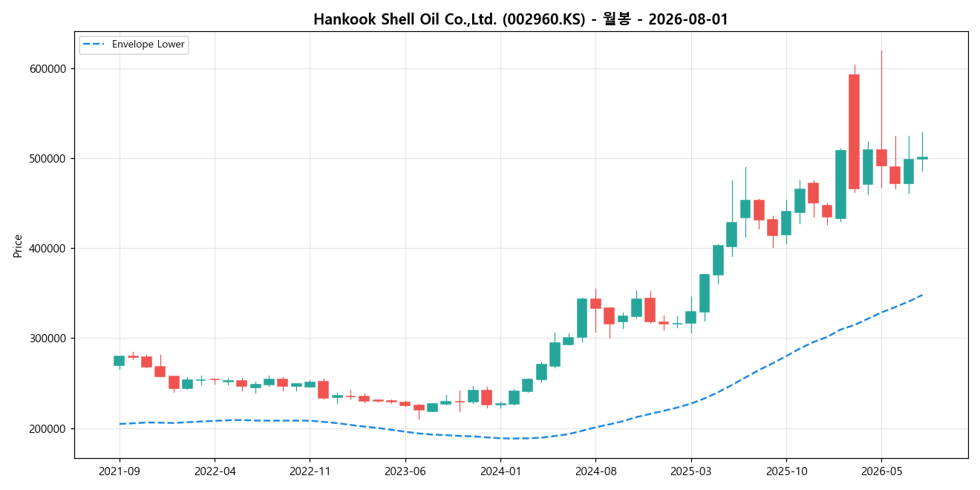
Task: Click the dashed blue line sample in legend
Action: pos(95,45)
